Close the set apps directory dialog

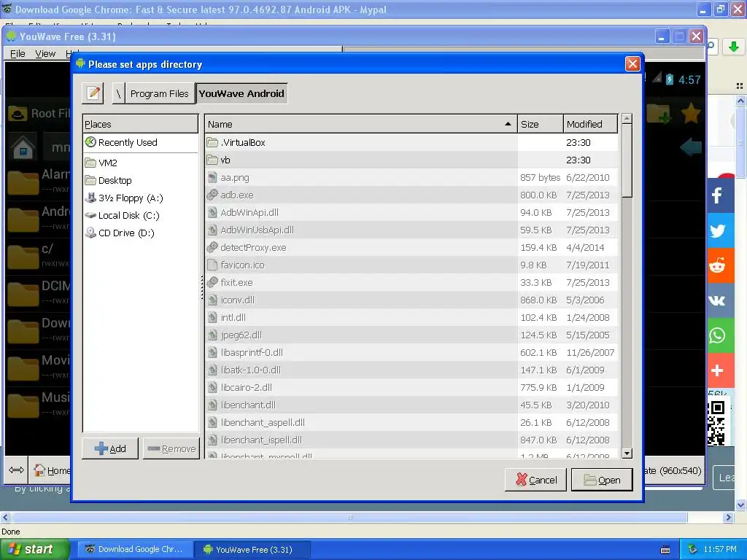click(x=632, y=64)
